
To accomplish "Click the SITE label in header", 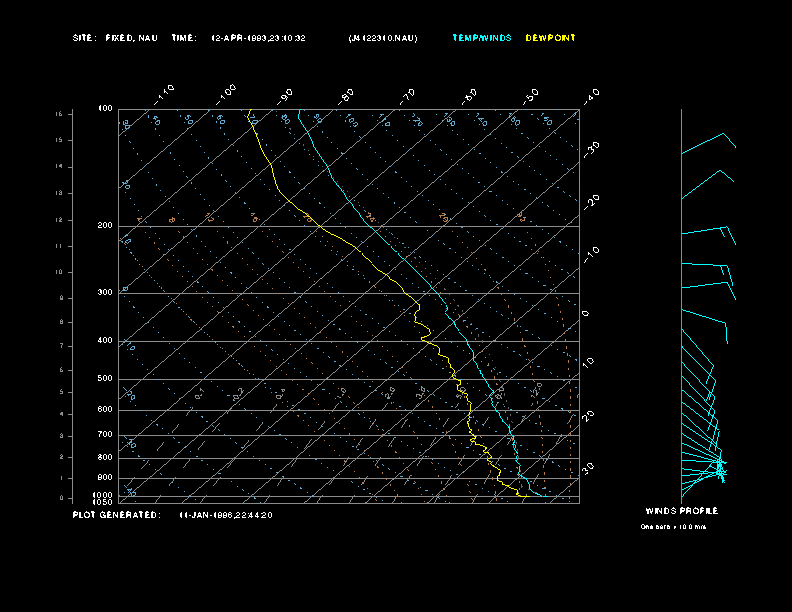I will click(84, 38).
